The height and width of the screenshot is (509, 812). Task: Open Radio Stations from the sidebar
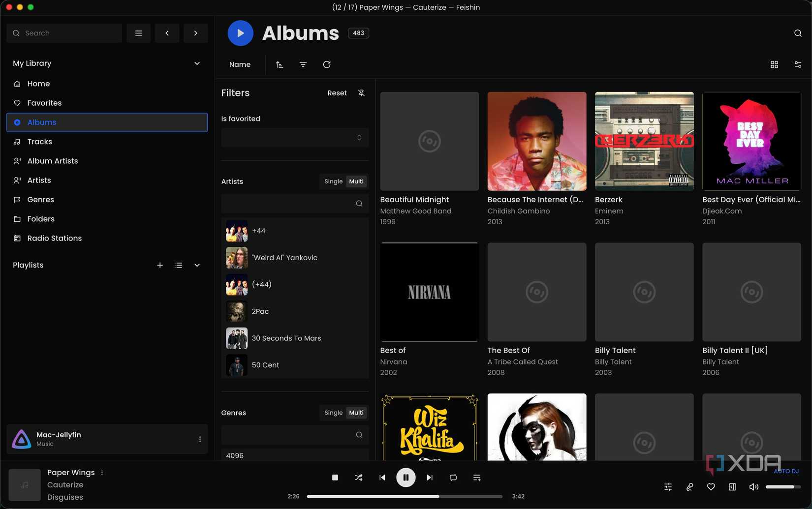(x=54, y=238)
